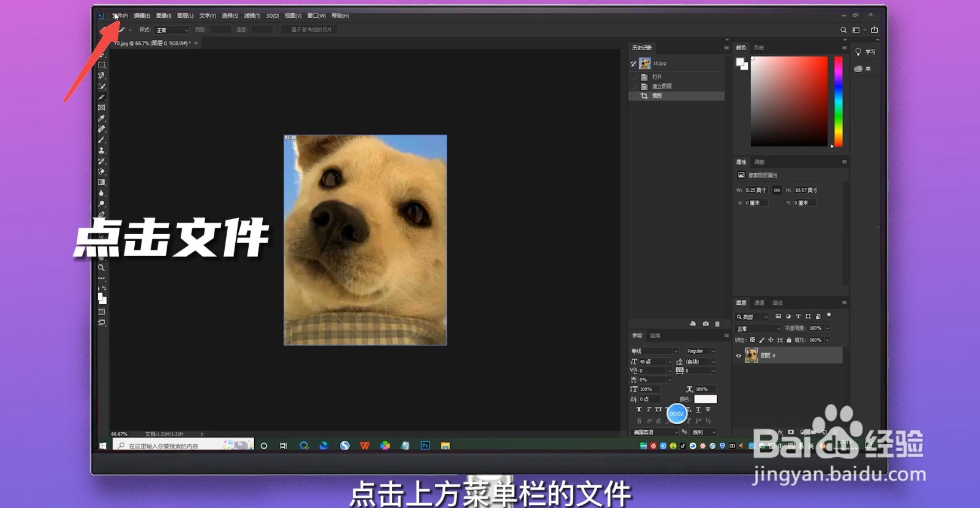
Task: Delete history state with trash icon
Action: coord(717,324)
